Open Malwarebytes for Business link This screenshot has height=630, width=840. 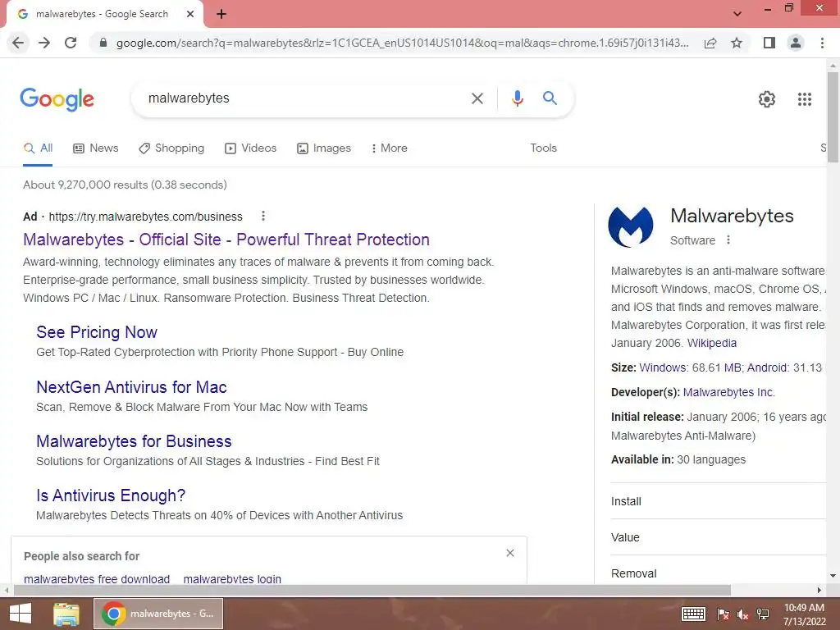point(134,441)
